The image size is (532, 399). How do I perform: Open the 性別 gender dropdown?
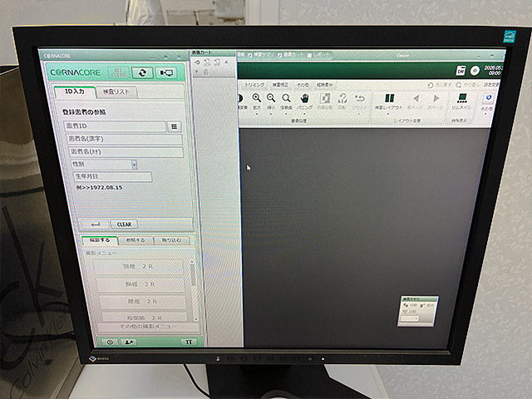[x=135, y=165]
